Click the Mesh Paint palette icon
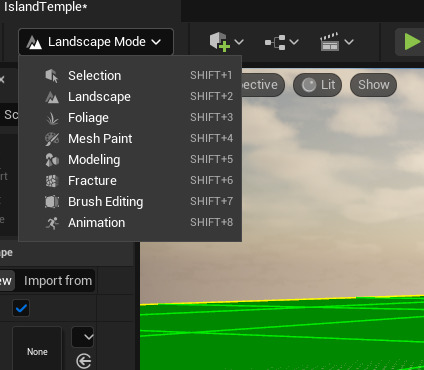Screen dimensions: 424x370 tap(52, 139)
